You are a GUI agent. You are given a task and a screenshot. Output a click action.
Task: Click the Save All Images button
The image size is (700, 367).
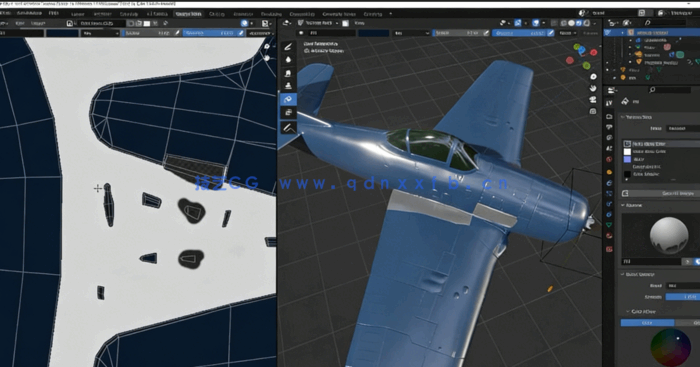[x=660, y=193]
